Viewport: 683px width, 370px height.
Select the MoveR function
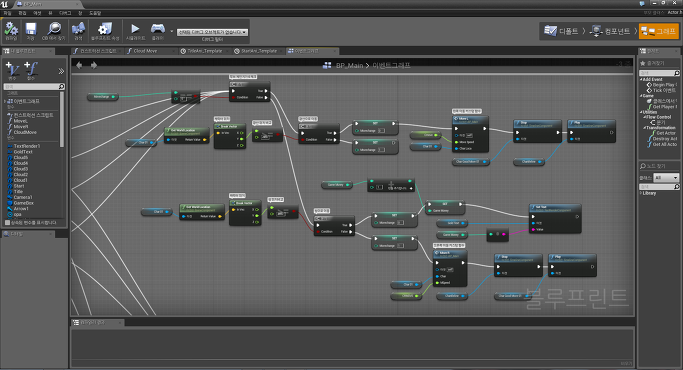pos(21,127)
